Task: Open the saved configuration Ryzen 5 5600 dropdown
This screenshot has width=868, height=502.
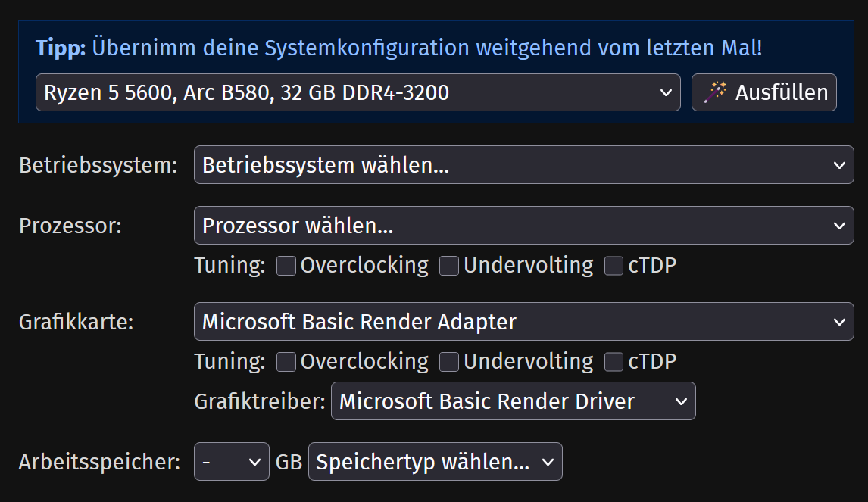Action: click(x=358, y=92)
